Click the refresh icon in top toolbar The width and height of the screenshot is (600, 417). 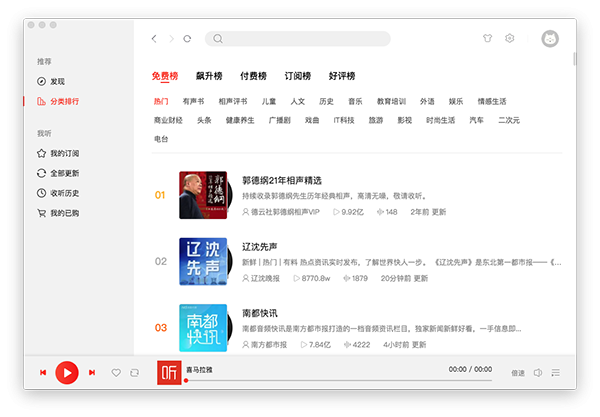[x=187, y=39]
